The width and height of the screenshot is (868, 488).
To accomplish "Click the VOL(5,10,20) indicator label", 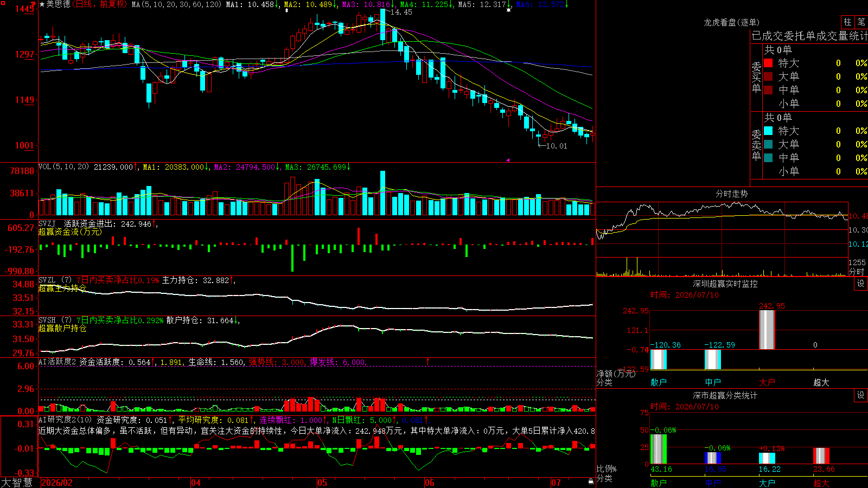I will [x=63, y=166].
